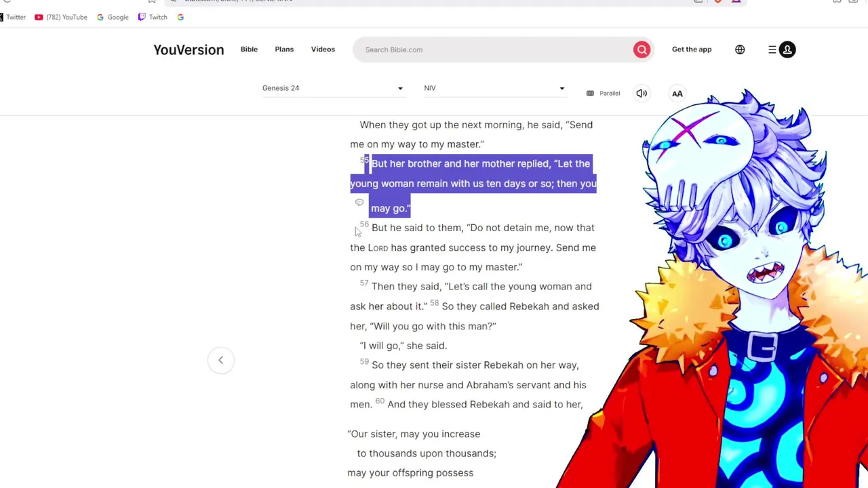Open the Twitch bookmark
The height and width of the screenshot is (488, 868).
pos(153,17)
